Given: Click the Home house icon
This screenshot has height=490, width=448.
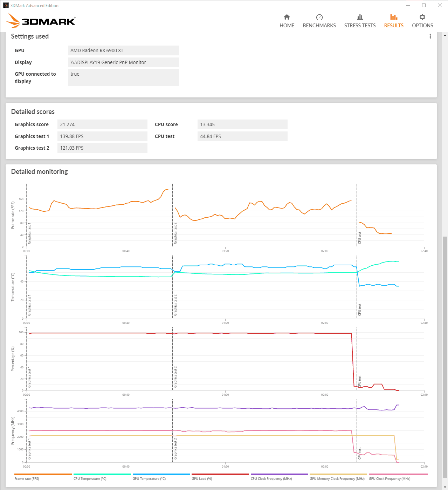Looking at the screenshot, I should [x=287, y=17].
